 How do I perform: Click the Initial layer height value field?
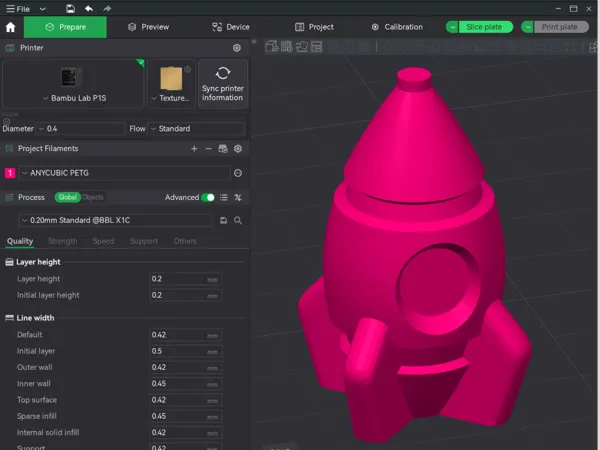[x=185, y=295]
